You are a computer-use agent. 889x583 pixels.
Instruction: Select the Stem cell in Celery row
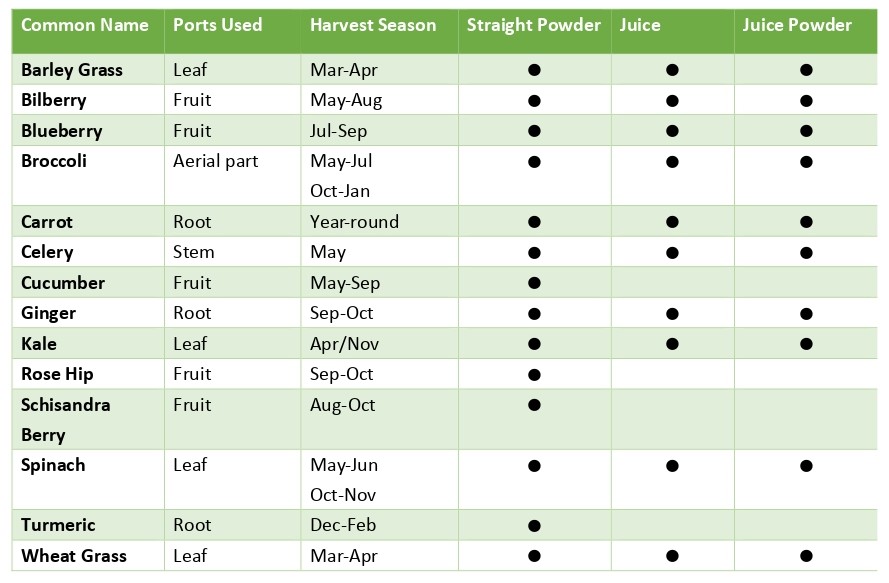(194, 252)
